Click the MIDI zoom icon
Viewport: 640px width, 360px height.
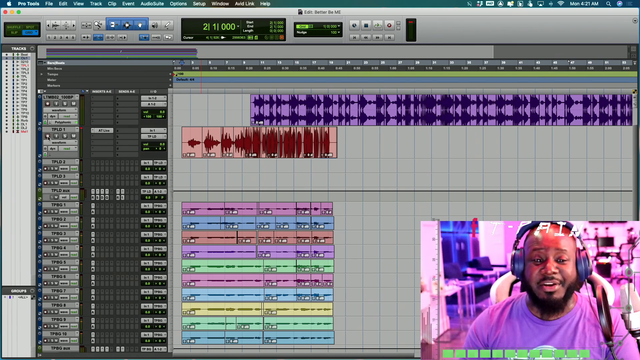66,25
